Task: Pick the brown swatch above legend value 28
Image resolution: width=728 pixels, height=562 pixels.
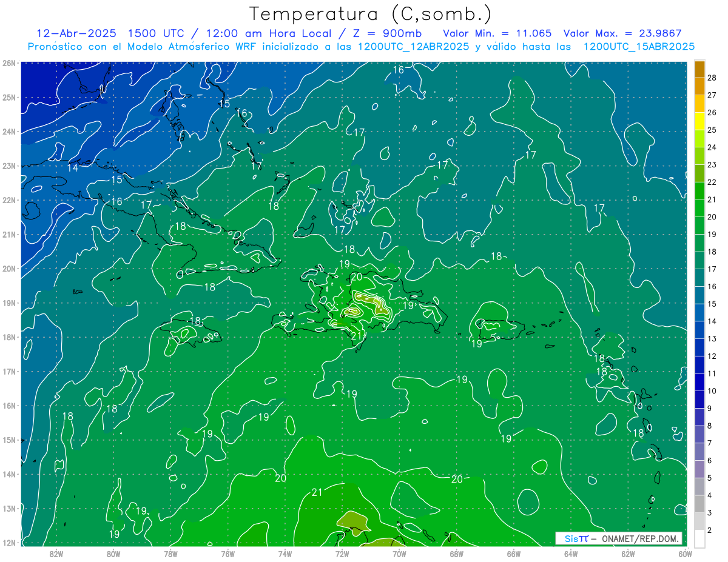Action: (699, 69)
